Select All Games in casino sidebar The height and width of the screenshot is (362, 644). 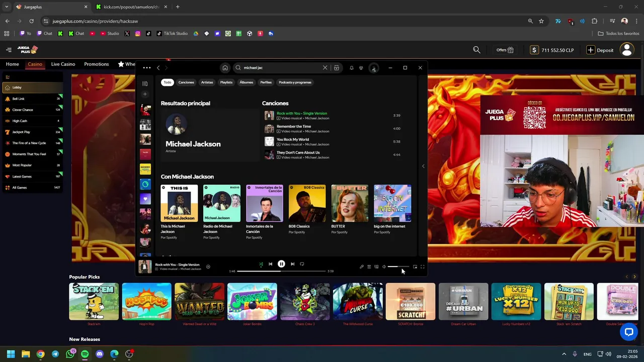[32, 188]
